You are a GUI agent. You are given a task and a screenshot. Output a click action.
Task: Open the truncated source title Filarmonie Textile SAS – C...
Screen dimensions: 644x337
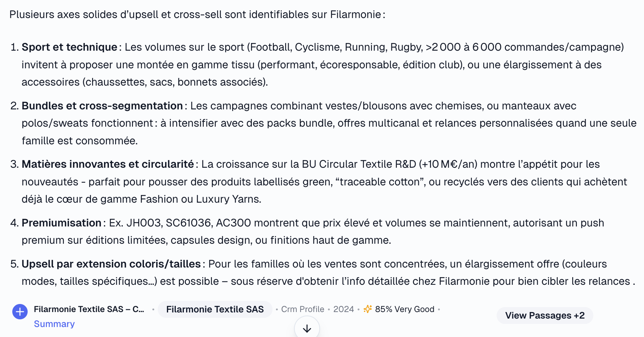tap(89, 309)
